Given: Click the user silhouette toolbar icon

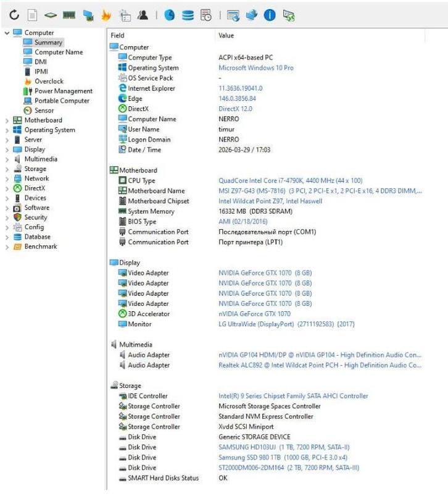Looking at the screenshot, I should pos(143,15).
